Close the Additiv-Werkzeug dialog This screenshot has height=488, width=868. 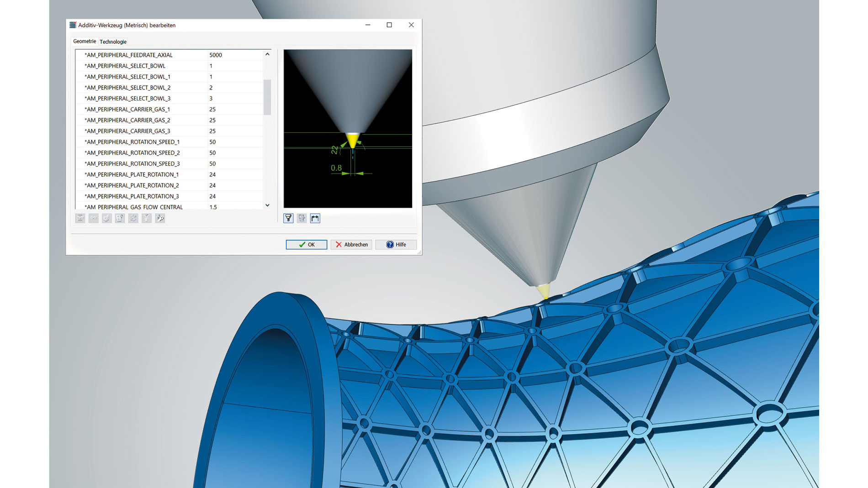411,25
